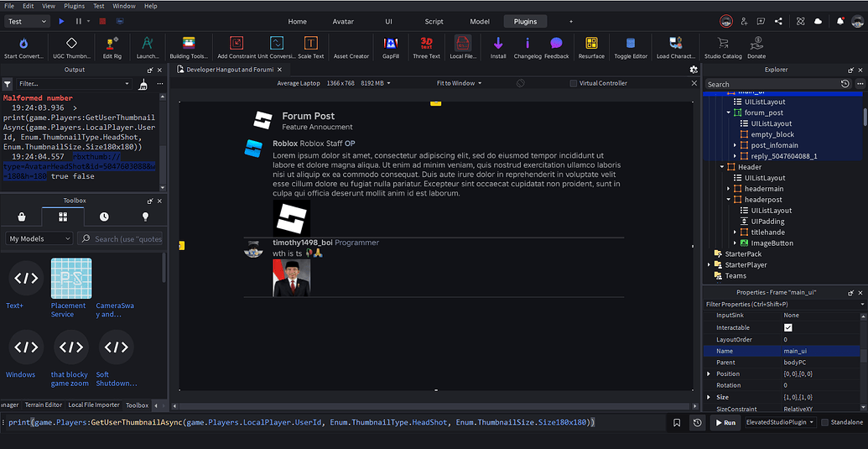Pause the running test session
The height and width of the screenshot is (449, 868).
click(79, 22)
